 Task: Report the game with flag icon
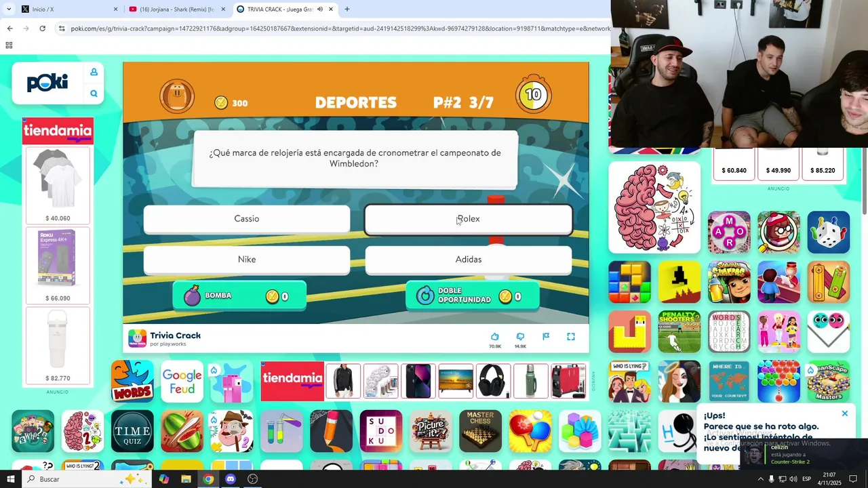[x=546, y=336]
